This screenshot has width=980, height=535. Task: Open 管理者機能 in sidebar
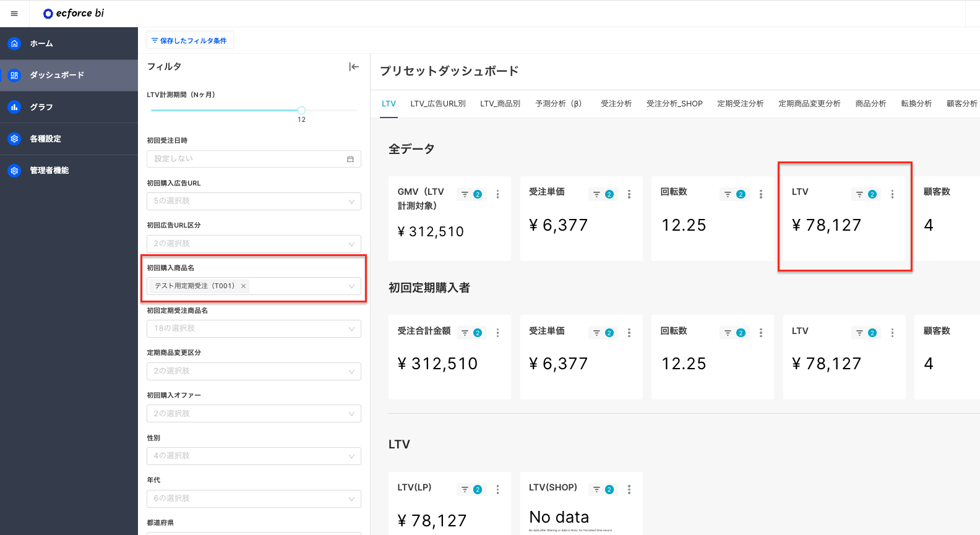(x=69, y=170)
